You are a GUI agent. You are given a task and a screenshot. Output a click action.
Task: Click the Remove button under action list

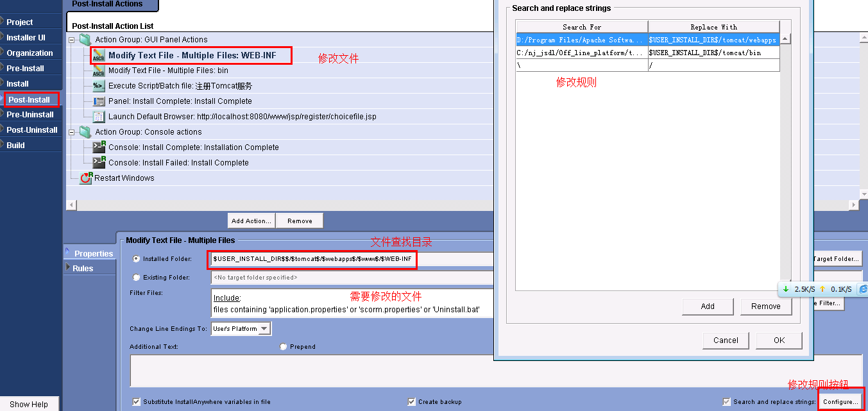point(300,221)
